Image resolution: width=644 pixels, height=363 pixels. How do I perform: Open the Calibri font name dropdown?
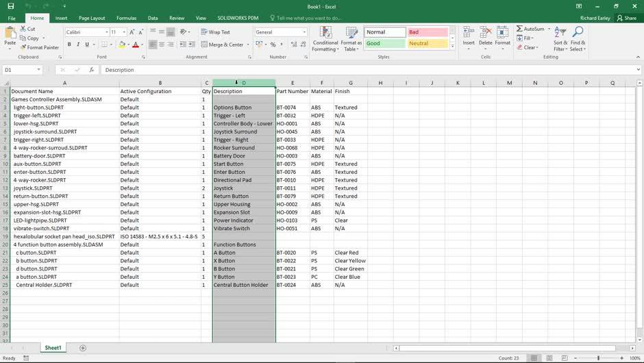[x=107, y=32]
